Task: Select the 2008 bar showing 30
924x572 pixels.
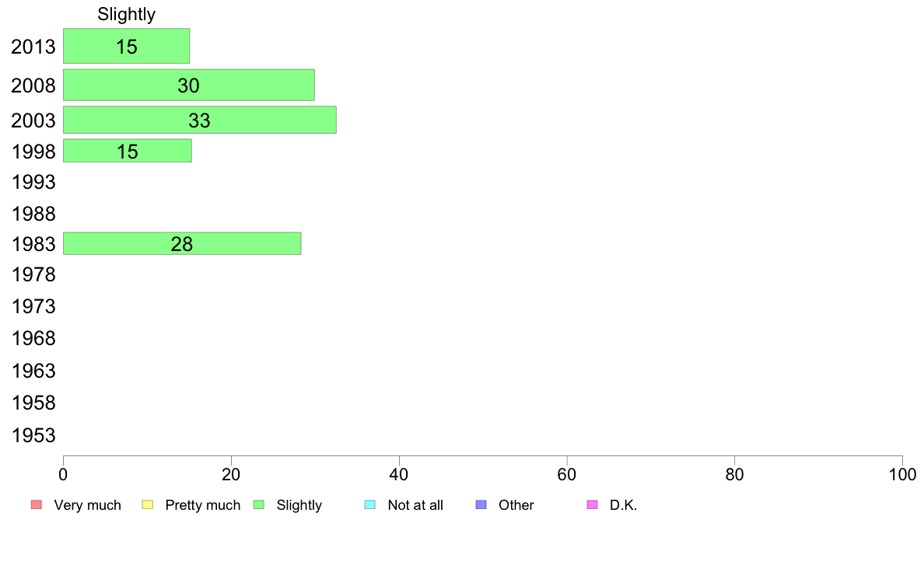Action: click(x=188, y=85)
